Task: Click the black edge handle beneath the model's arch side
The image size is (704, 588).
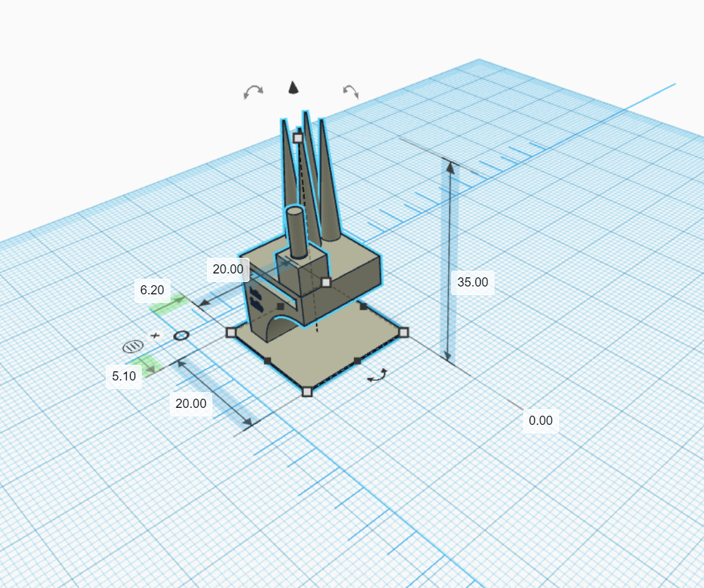Action: coord(281,306)
